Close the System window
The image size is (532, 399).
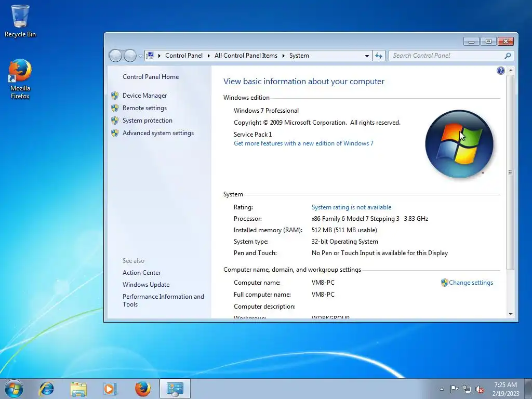(x=506, y=42)
